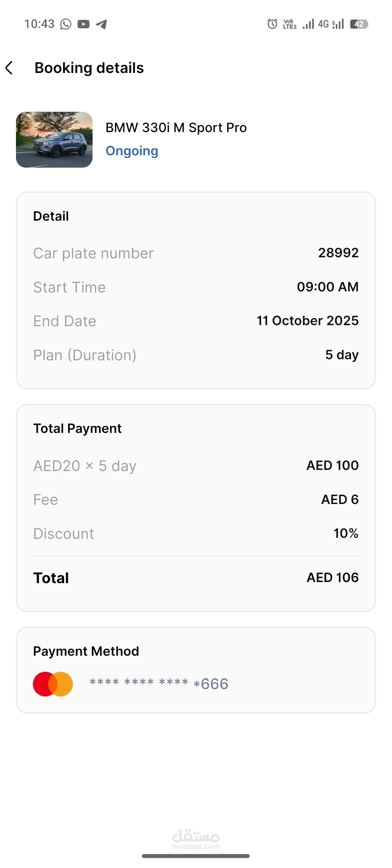Tap the Booking details header title

point(89,68)
